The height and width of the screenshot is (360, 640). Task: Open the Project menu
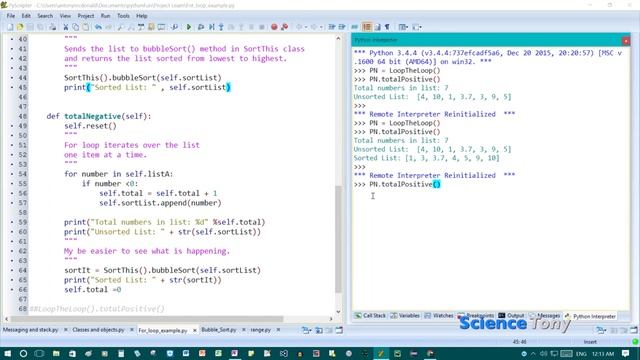86,16
